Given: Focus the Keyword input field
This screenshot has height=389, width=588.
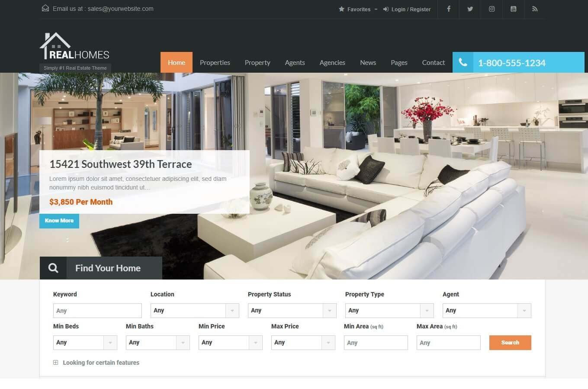Looking at the screenshot, I should (x=97, y=311).
